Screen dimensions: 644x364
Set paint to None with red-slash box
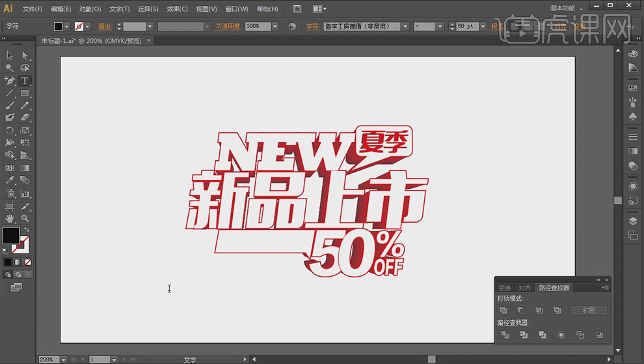[28, 262]
